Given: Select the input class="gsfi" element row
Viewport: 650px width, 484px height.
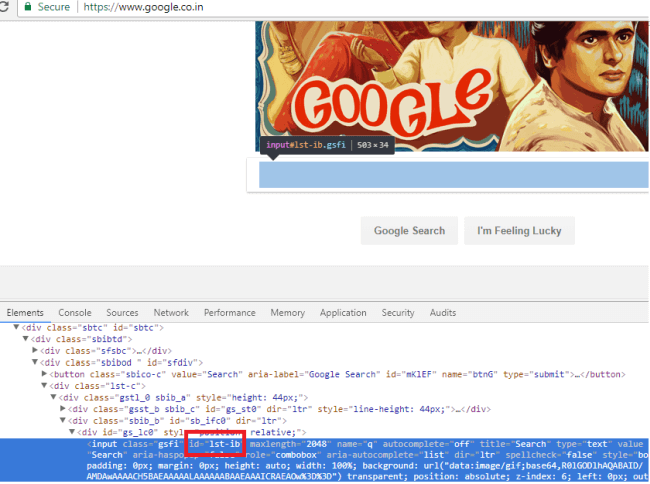Looking at the screenshot, I should click(x=325, y=460).
